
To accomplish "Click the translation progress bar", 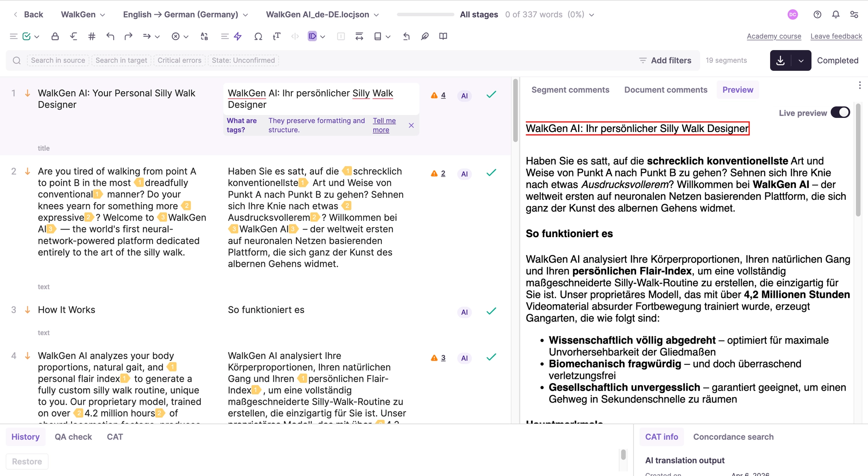I will 426,14.
